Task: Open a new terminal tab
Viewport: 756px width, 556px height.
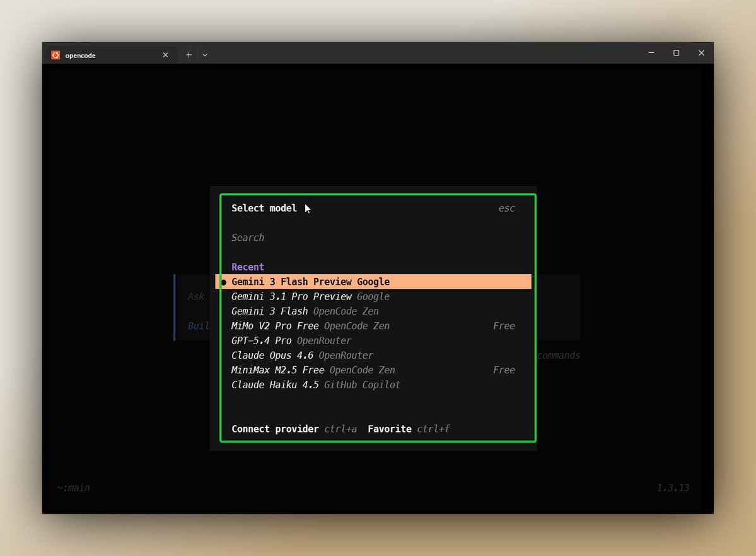Action: pos(189,55)
